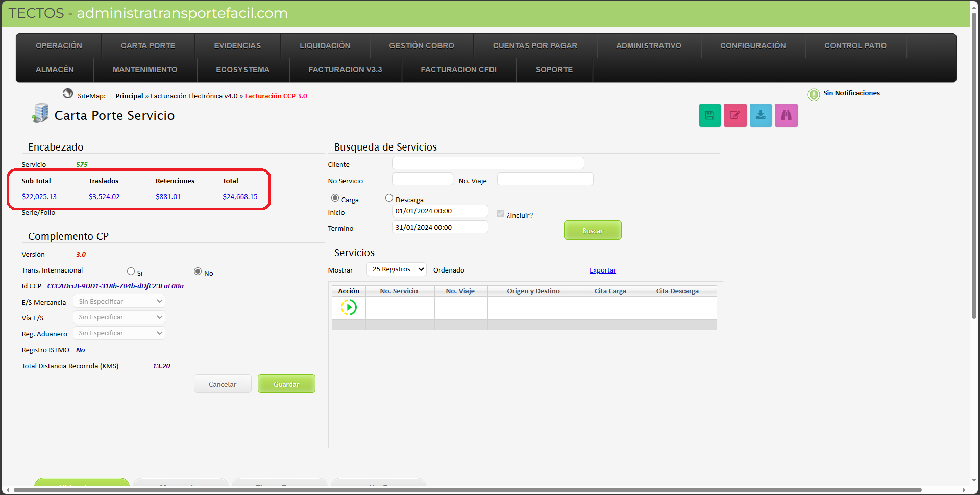Open the E/S Mercancia dropdown
980x495 pixels.
(x=119, y=302)
